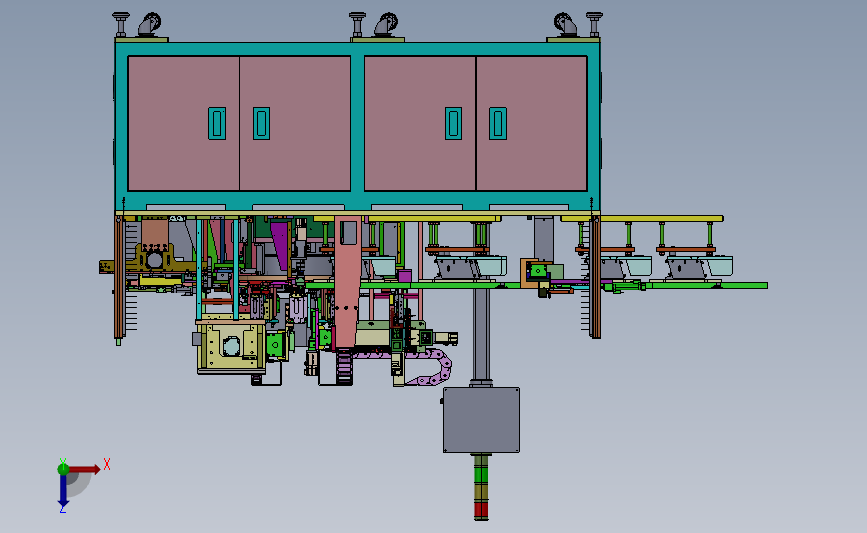Select the pink cable drag chain
Image resolution: width=867 pixels, height=533 pixels.
point(429,365)
